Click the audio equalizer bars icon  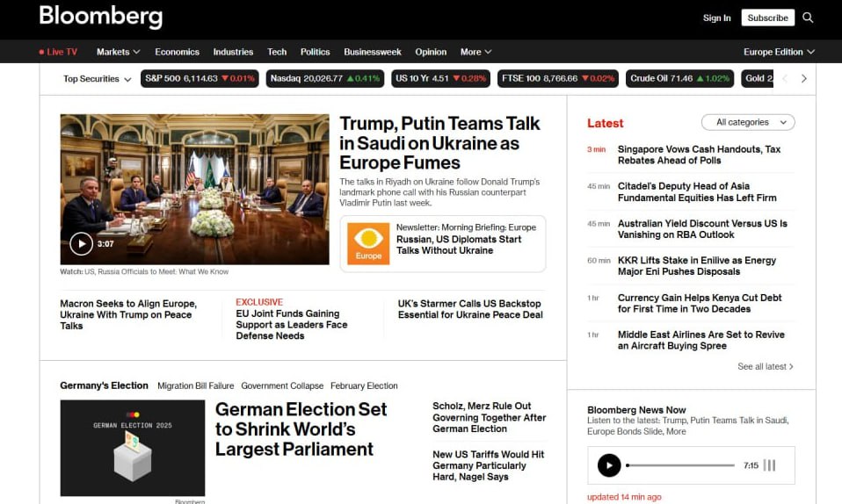770,465
